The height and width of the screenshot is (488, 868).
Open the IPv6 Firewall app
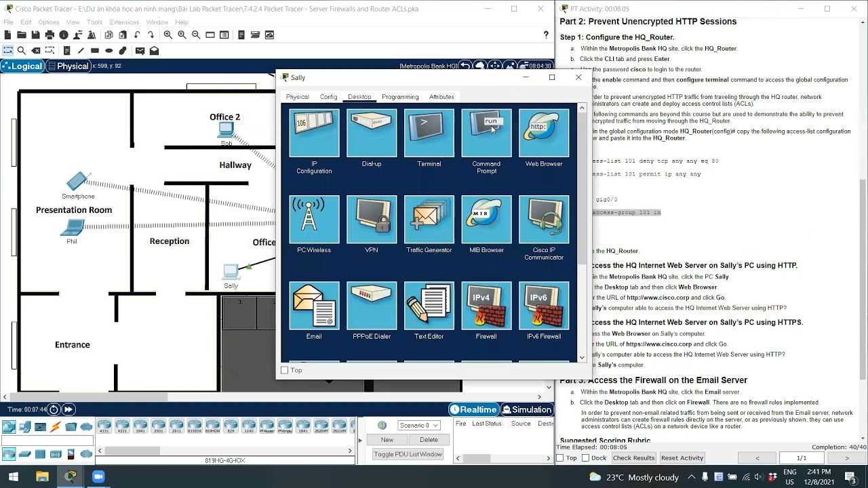pyautogui.click(x=544, y=306)
